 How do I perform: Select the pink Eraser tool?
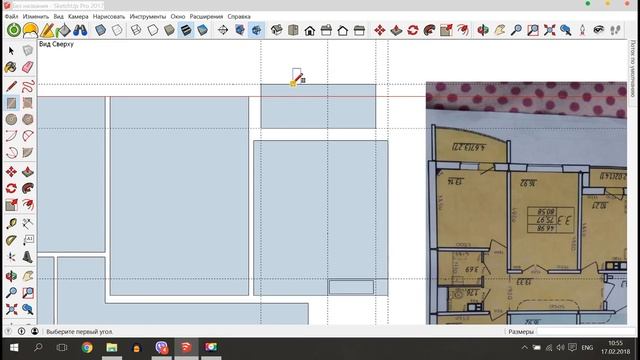28,67
